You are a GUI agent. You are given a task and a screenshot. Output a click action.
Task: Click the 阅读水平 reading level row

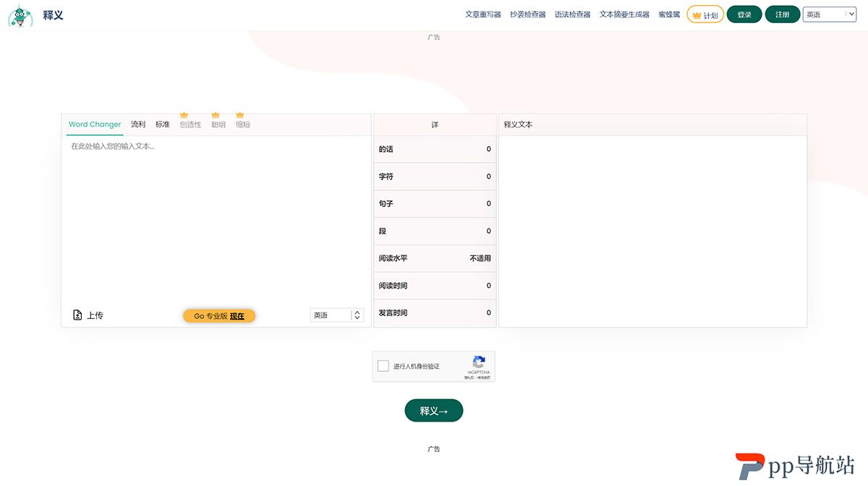point(435,258)
